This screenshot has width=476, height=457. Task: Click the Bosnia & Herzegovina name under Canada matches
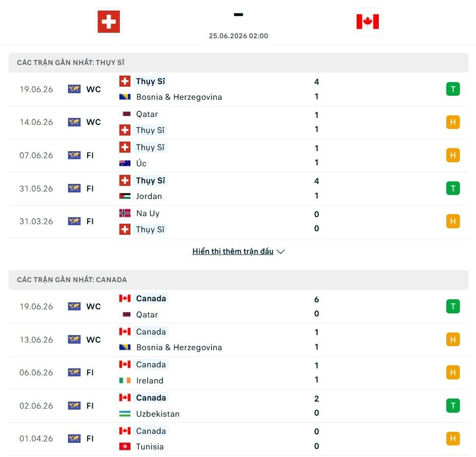click(x=179, y=347)
